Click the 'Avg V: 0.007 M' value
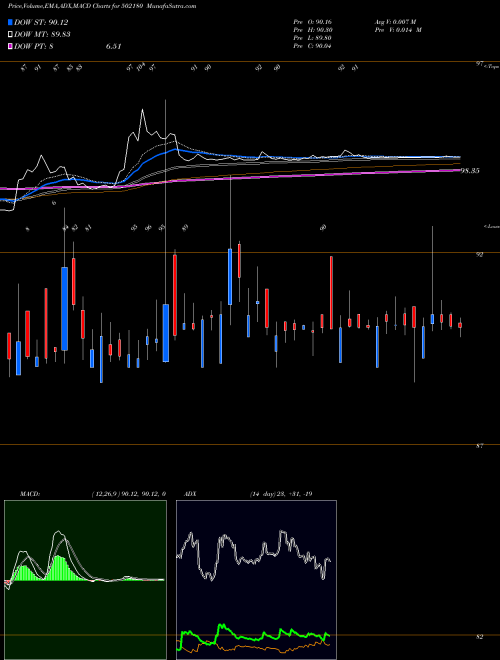 coord(395,22)
